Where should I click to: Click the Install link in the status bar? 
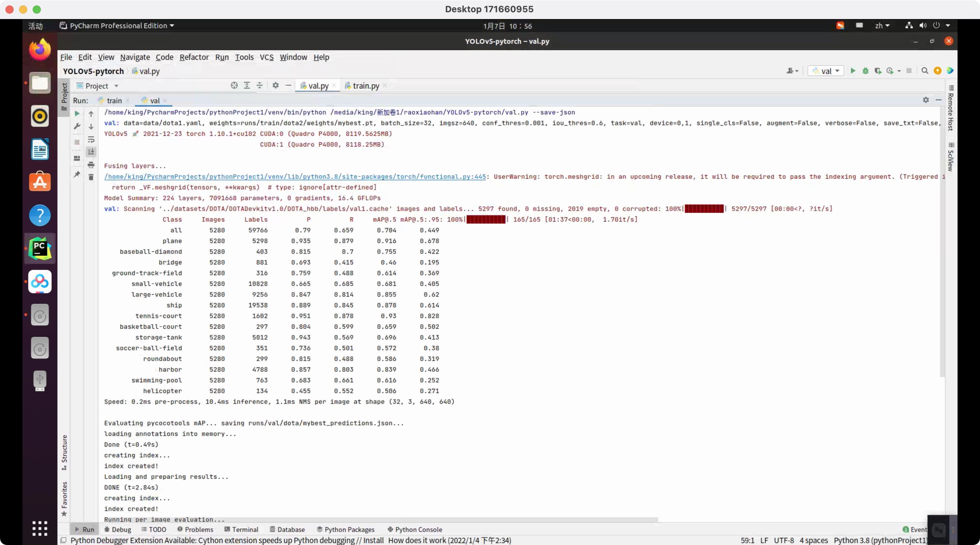(375, 540)
